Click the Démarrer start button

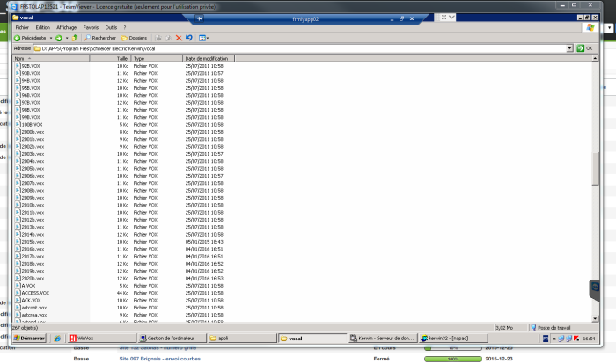pyautogui.click(x=29, y=337)
